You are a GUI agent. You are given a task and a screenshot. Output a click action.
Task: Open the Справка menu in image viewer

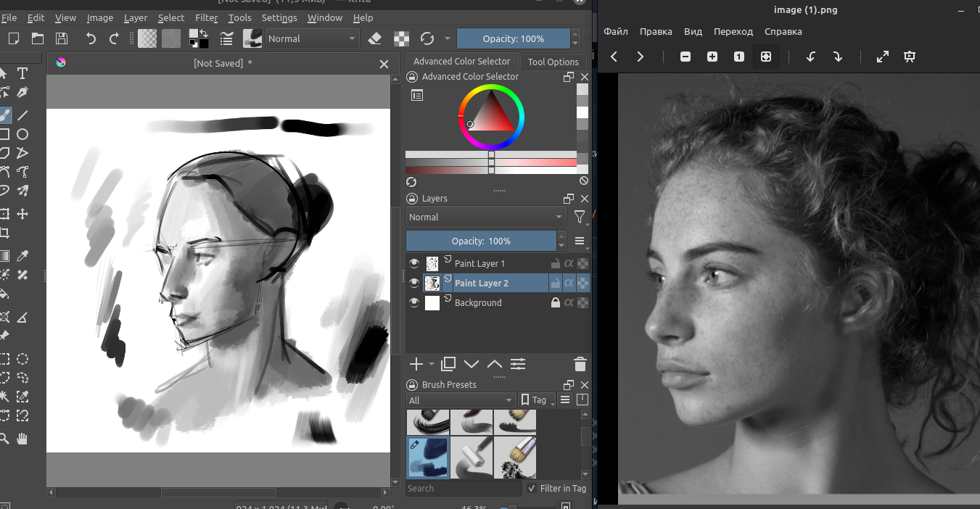(783, 32)
